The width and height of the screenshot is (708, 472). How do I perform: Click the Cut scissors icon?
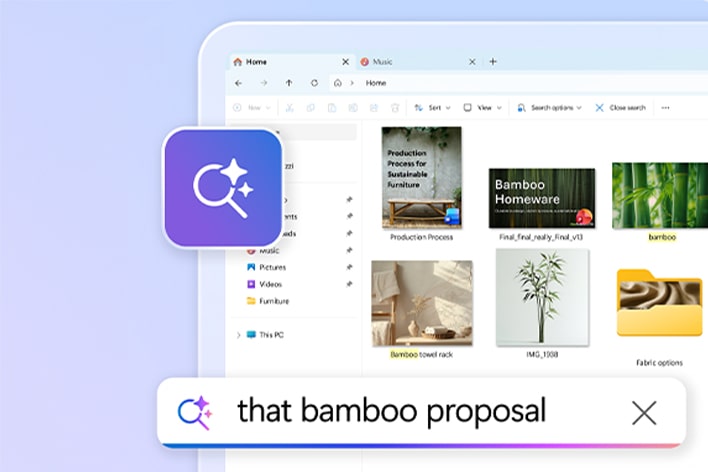[289, 107]
